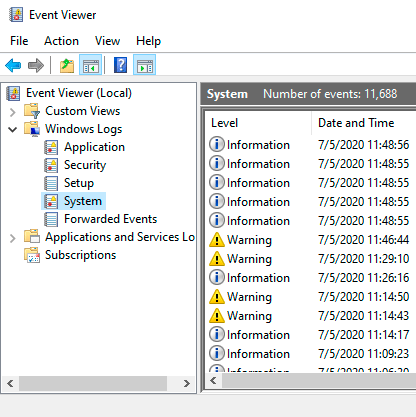Image resolution: width=416 pixels, height=417 pixels.
Task: Click the Application log icon
Action: (x=51, y=147)
